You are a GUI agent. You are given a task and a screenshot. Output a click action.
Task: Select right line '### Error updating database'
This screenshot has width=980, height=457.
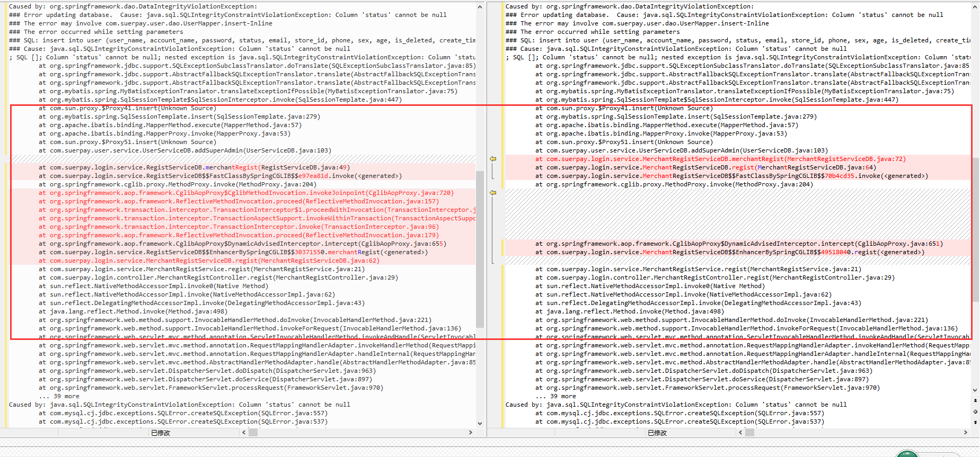724,15
